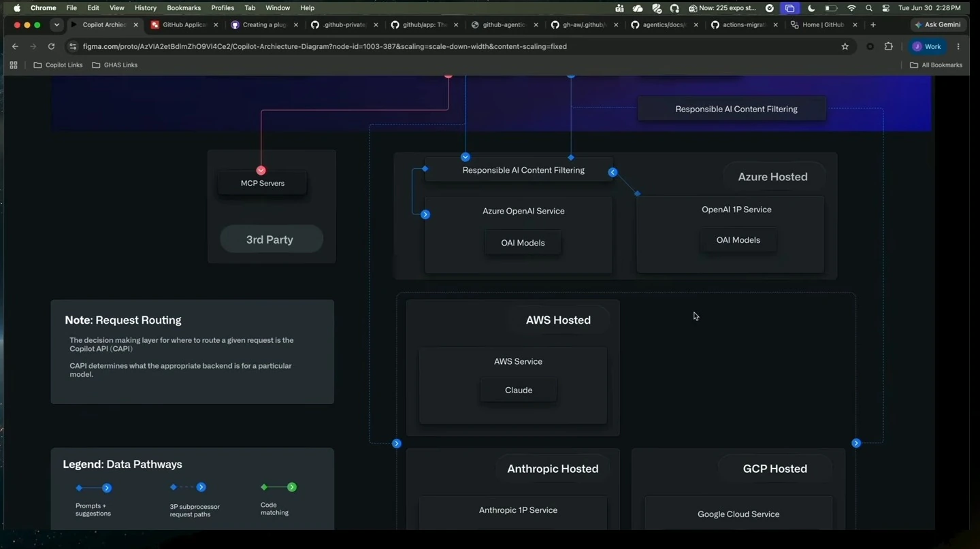
Task: Open Chrome's three-dot menu
Action: click(958, 46)
